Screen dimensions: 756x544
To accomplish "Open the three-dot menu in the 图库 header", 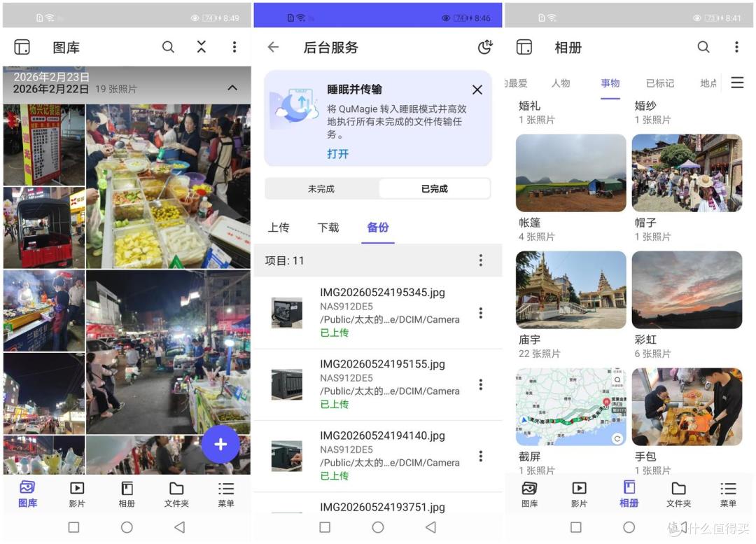I will (x=234, y=47).
